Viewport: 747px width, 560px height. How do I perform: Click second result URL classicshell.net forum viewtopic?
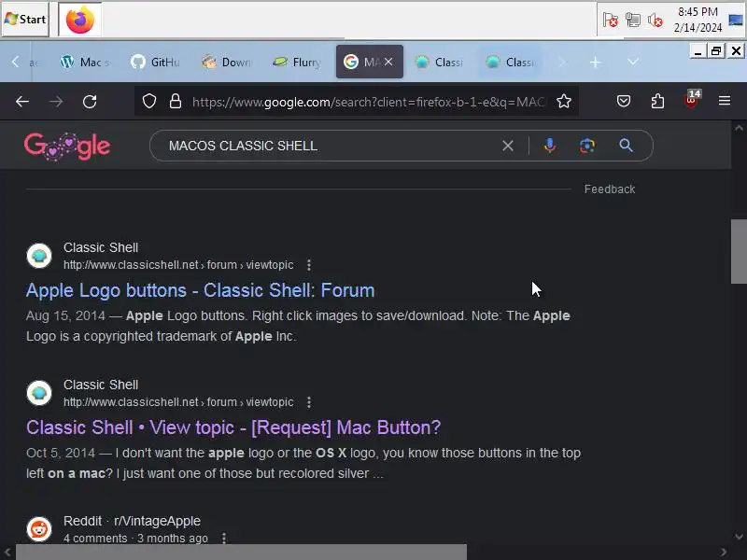[x=178, y=402]
